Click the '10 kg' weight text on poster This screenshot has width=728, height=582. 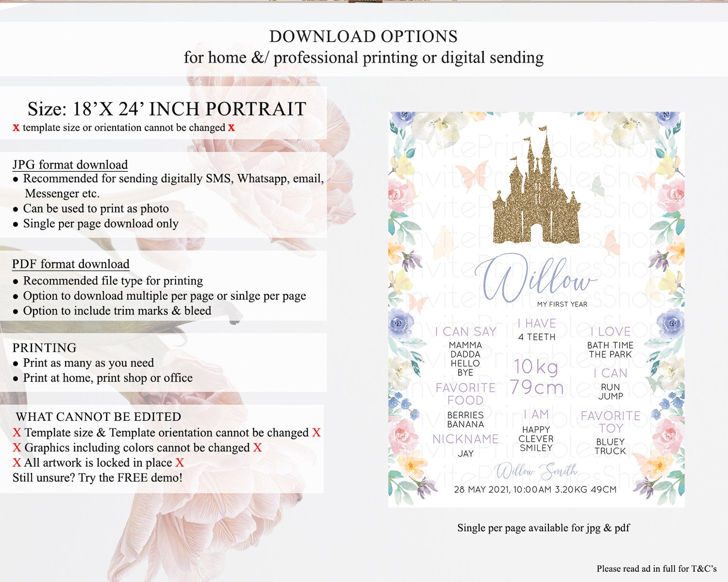point(536,366)
